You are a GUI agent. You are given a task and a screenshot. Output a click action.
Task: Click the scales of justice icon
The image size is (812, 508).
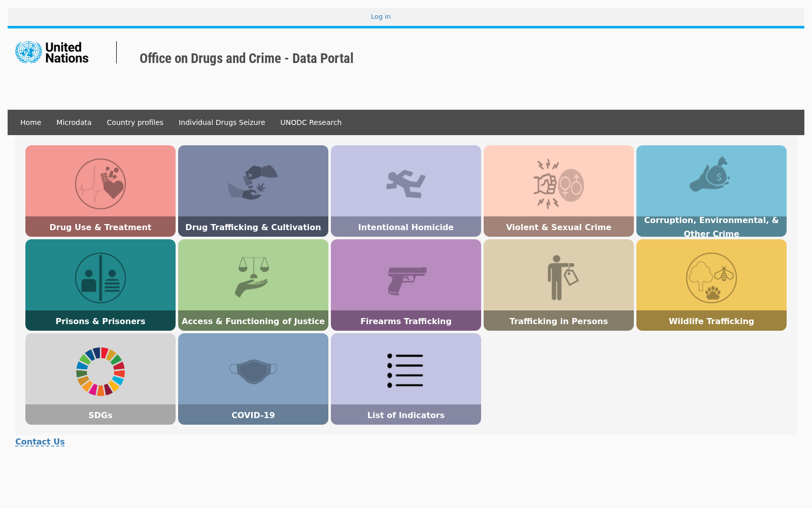tap(253, 277)
